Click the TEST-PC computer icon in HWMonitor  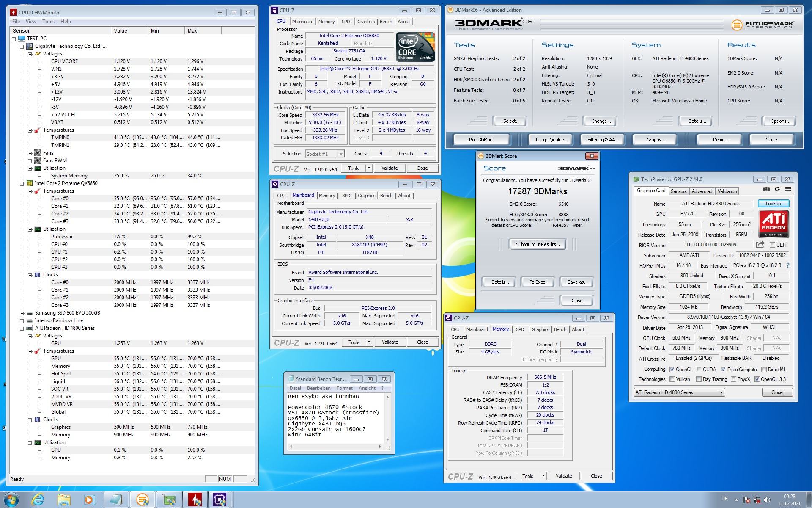point(22,38)
